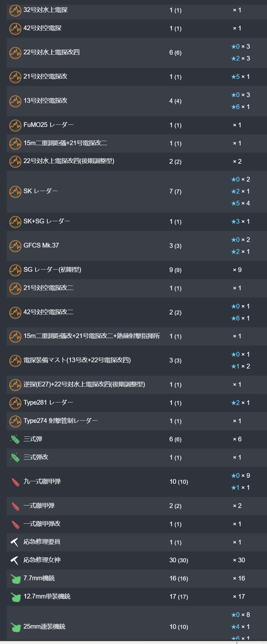Image resolution: width=267 pixels, height=644 pixels.
Task: Click the ★5 × 4 entry for SK レーダー
Action: [x=241, y=203]
